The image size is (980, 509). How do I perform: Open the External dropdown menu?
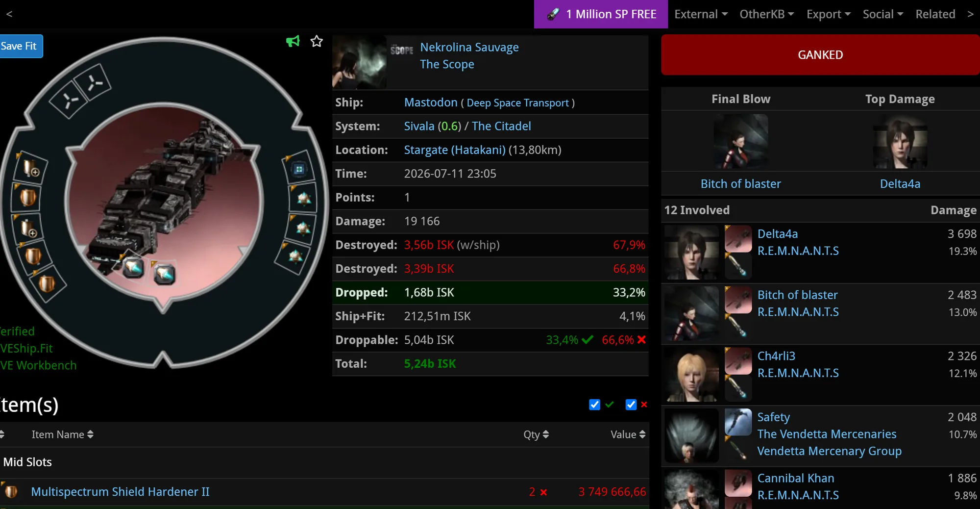[701, 14]
